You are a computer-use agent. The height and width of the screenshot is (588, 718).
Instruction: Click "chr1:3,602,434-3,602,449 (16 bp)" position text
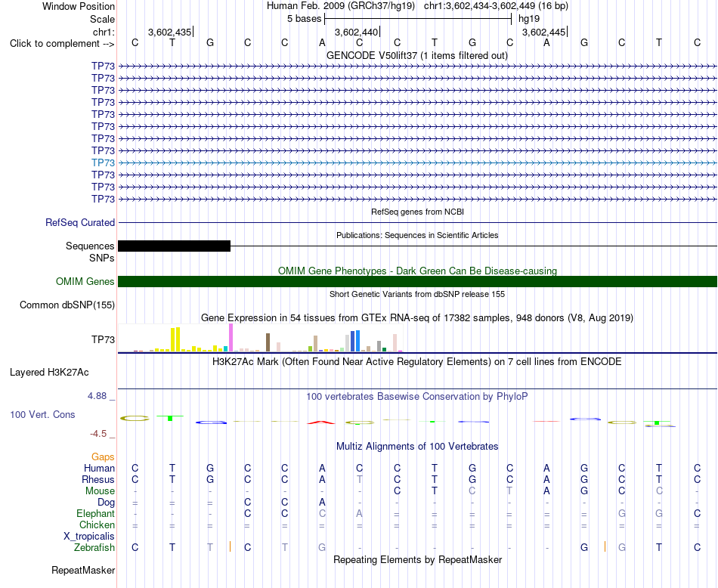[496, 6]
